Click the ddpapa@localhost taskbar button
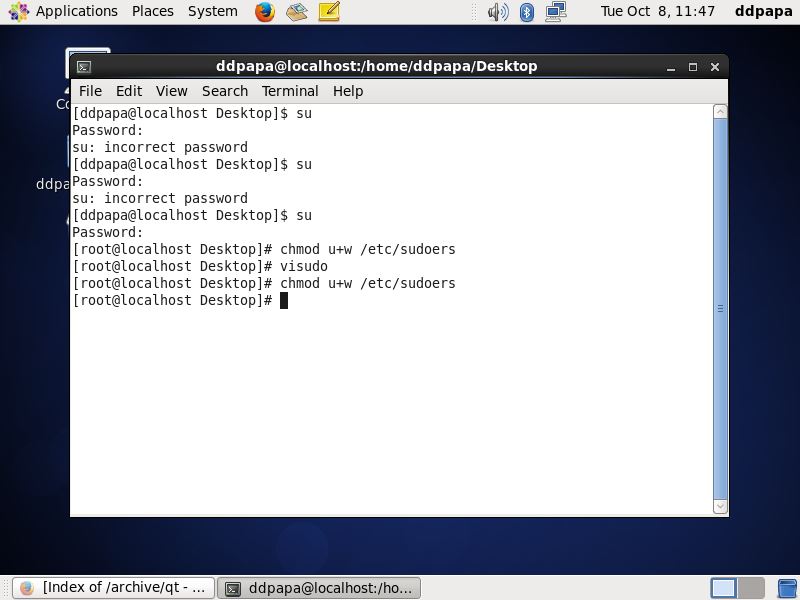The width and height of the screenshot is (800, 600). tap(319, 588)
